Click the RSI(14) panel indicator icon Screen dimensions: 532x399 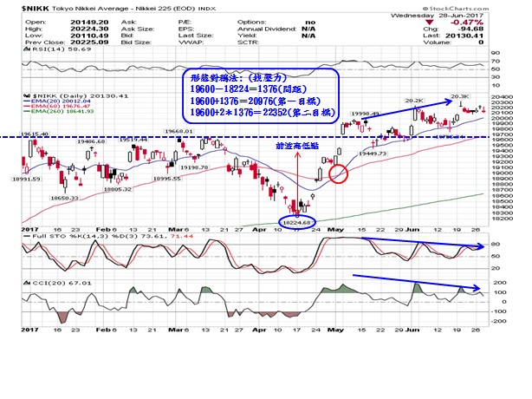coord(27,49)
